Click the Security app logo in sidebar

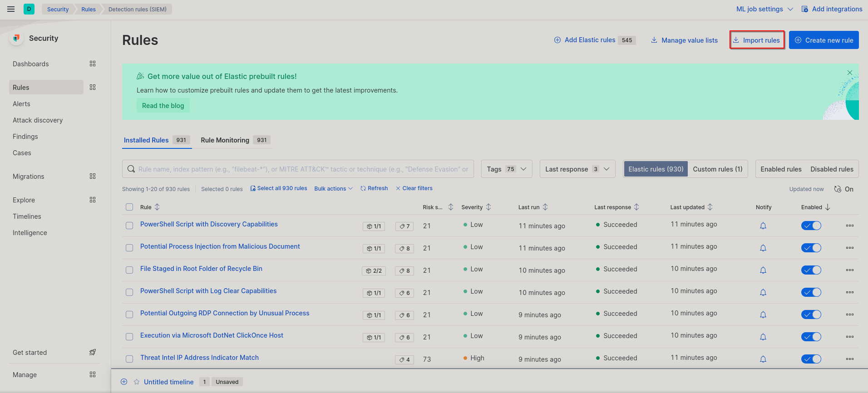pos(16,38)
